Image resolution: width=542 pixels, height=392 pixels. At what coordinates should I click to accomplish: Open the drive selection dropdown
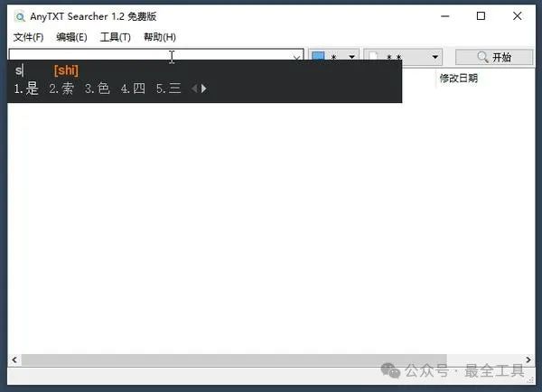333,54
